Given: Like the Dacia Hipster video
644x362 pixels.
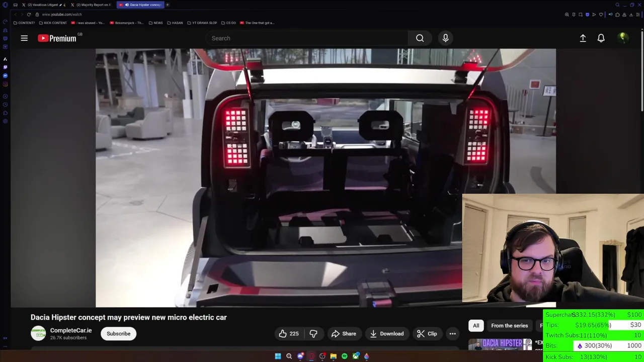Looking at the screenshot, I should tap(289, 334).
